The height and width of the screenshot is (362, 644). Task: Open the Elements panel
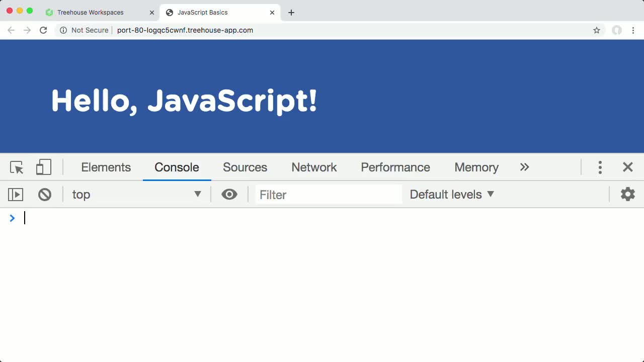106,167
